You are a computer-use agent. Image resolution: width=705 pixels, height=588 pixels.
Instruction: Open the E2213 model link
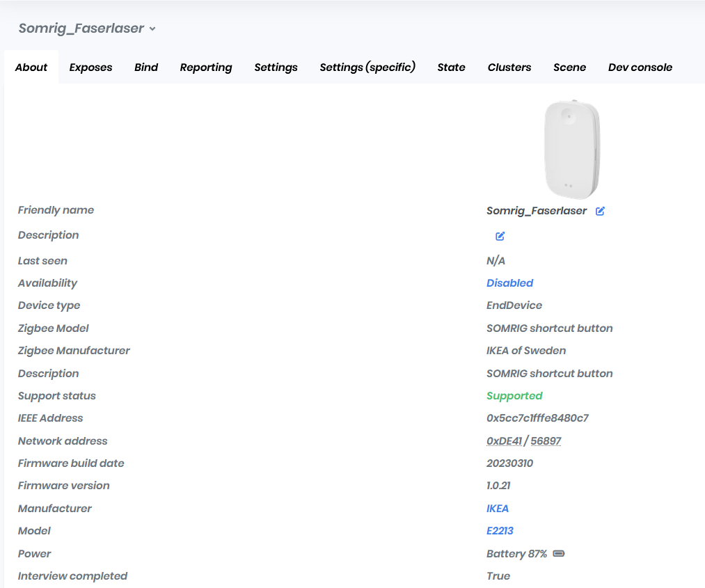[x=500, y=530]
